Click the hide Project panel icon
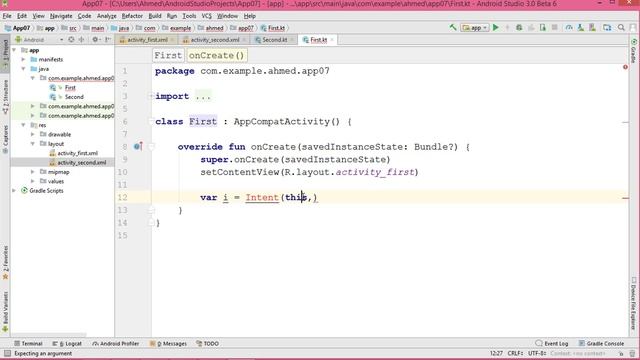 tap(108, 40)
